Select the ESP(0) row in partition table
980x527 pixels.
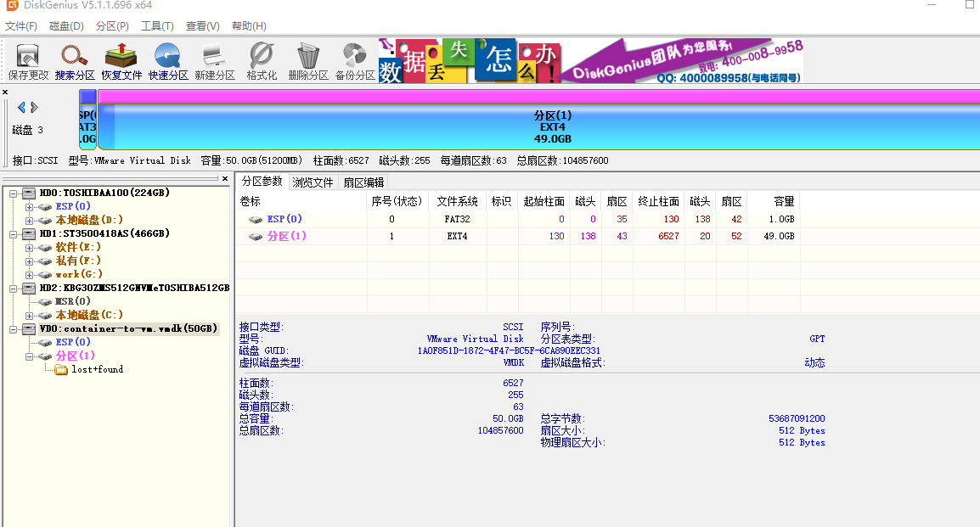[284, 219]
